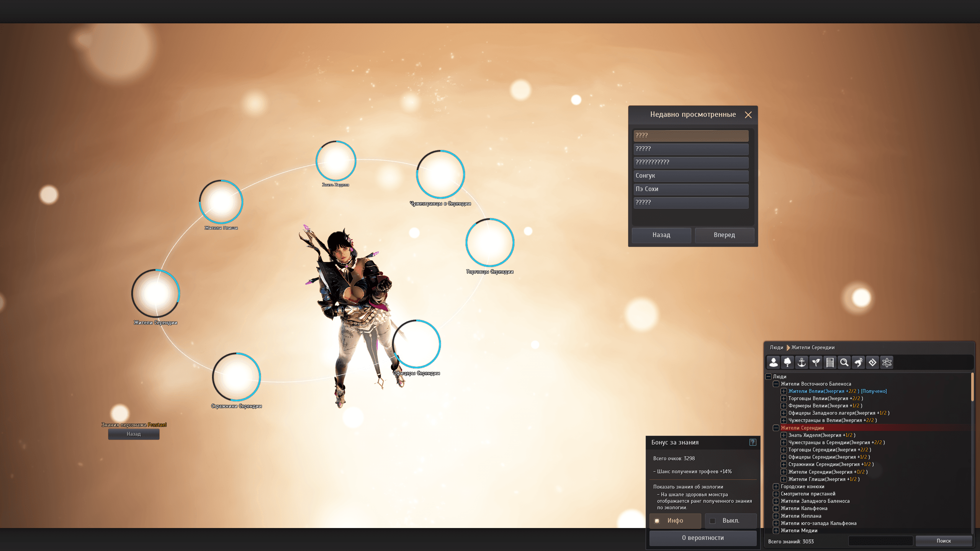
Task: Expand the Жители Велии tree node
Action: [x=784, y=391]
